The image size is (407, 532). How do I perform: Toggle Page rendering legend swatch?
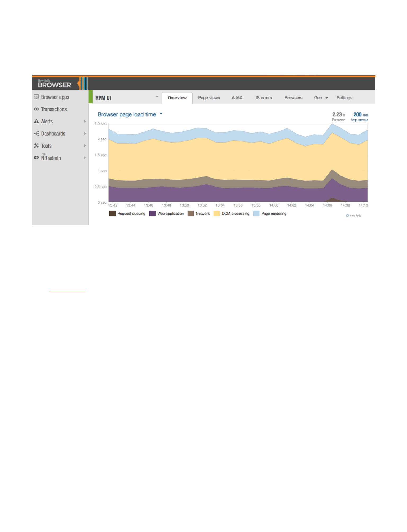coord(256,214)
